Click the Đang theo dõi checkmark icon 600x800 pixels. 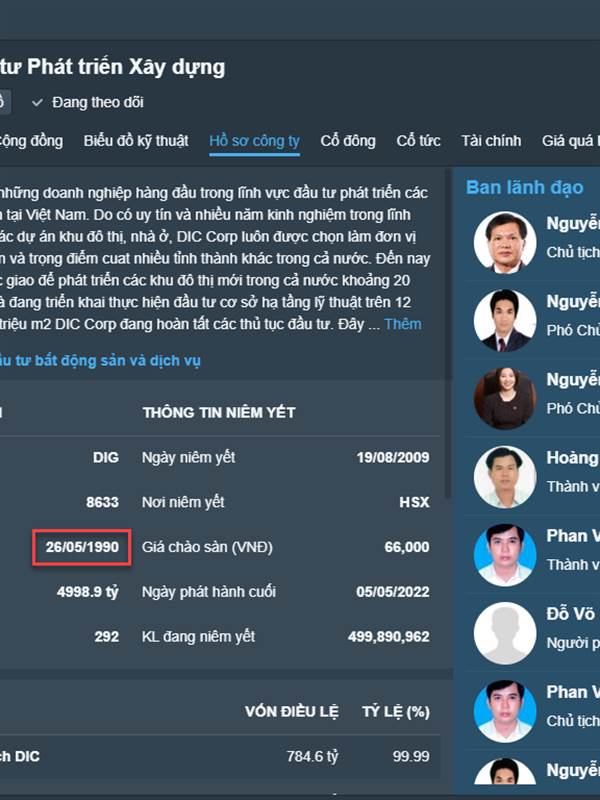pos(37,103)
